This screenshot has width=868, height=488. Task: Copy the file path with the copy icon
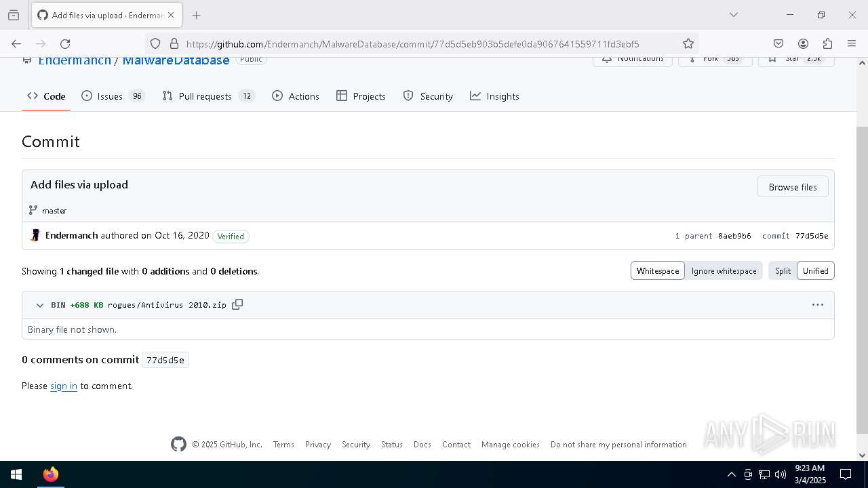(x=237, y=304)
